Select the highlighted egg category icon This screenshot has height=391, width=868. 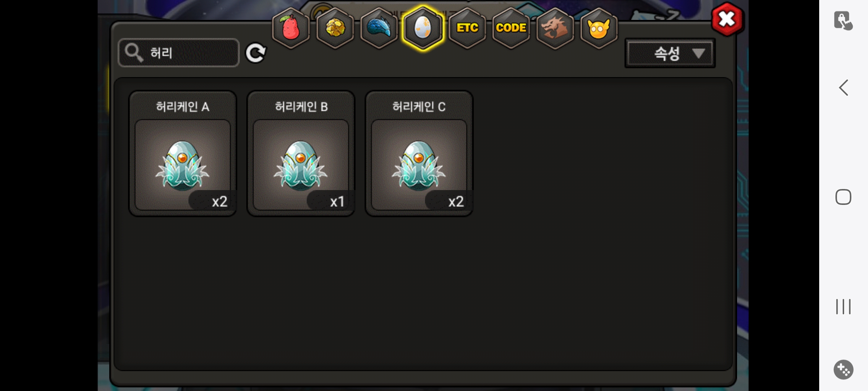(423, 28)
